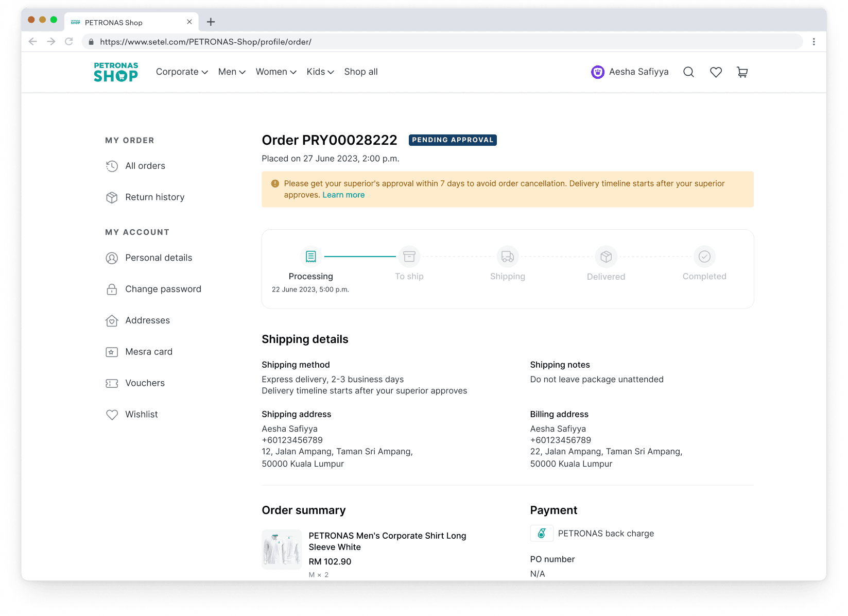Click the 'RM 102.90' price
The image size is (848, 616).
[x=330, y=562]
